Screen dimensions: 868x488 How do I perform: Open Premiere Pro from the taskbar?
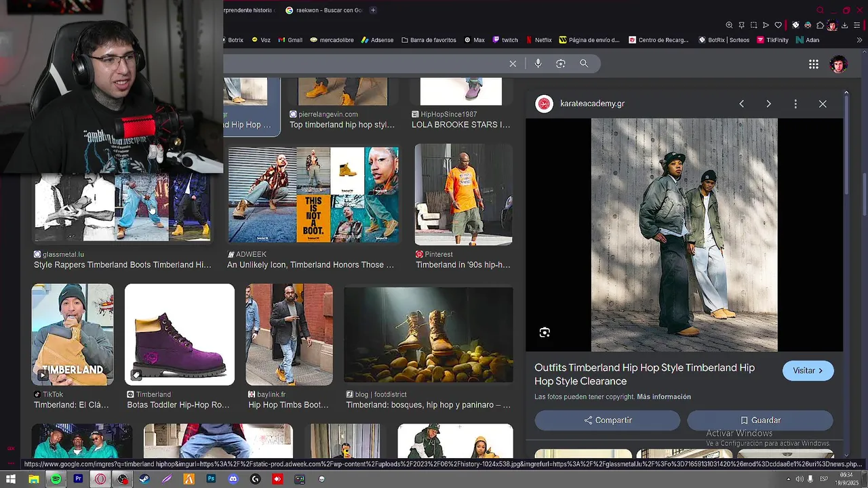(x=78, y=479)
